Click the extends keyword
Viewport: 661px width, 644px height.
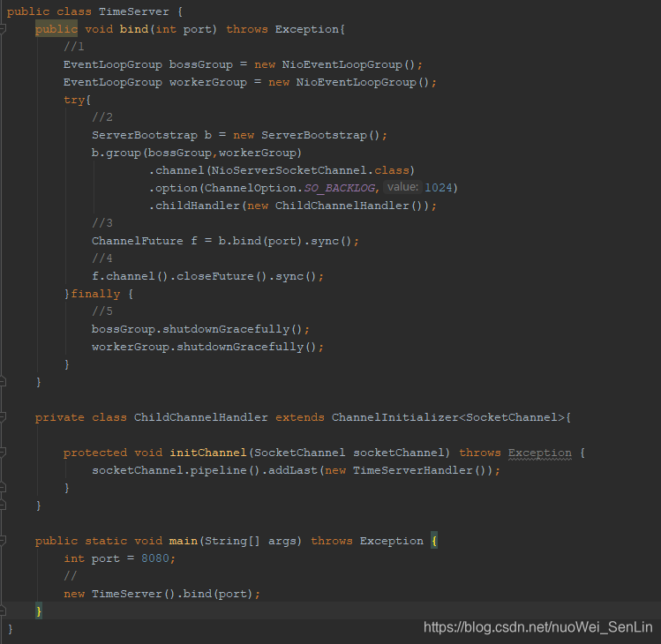[300, 417]
